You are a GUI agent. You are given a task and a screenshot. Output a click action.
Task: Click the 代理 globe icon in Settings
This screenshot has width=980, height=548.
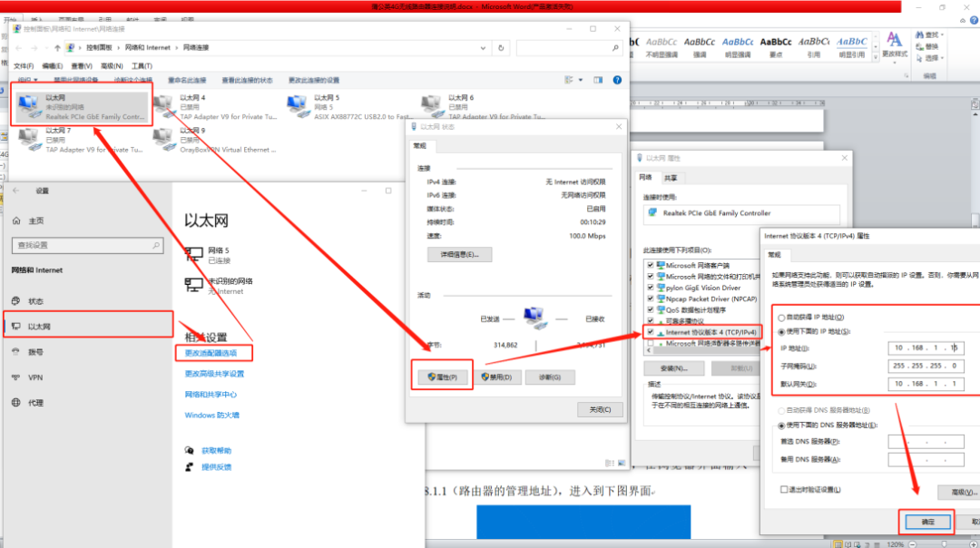tap(15, 403)
